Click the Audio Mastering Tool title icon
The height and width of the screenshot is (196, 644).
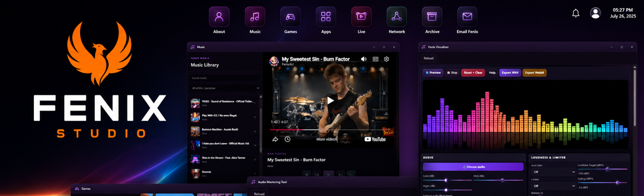pos(253,182)
